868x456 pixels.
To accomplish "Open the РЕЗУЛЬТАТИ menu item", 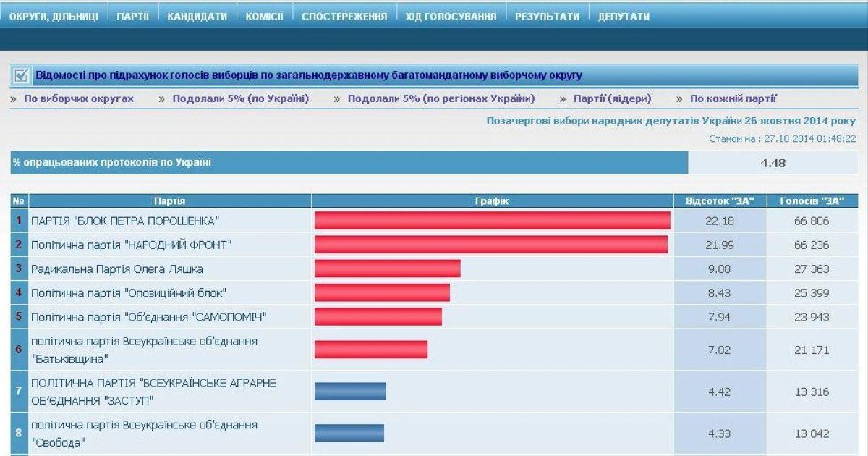I will (547, 16).
